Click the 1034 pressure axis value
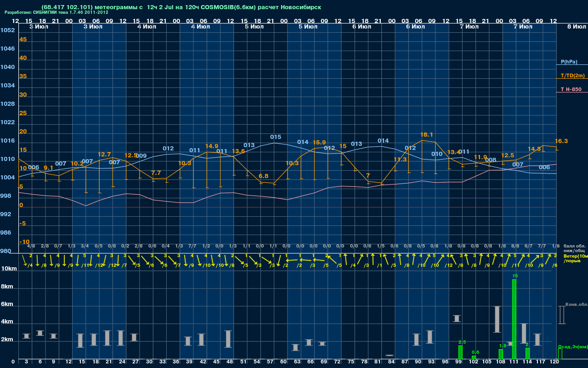The image size is (588, 368). (7, 86)
